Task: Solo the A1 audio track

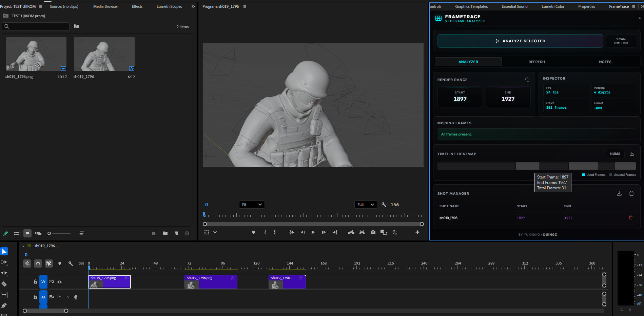Action: click(x=68, y=297)
